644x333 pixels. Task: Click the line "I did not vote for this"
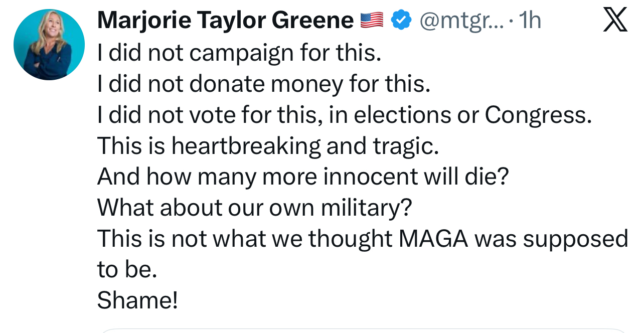(x=344, y=115)
